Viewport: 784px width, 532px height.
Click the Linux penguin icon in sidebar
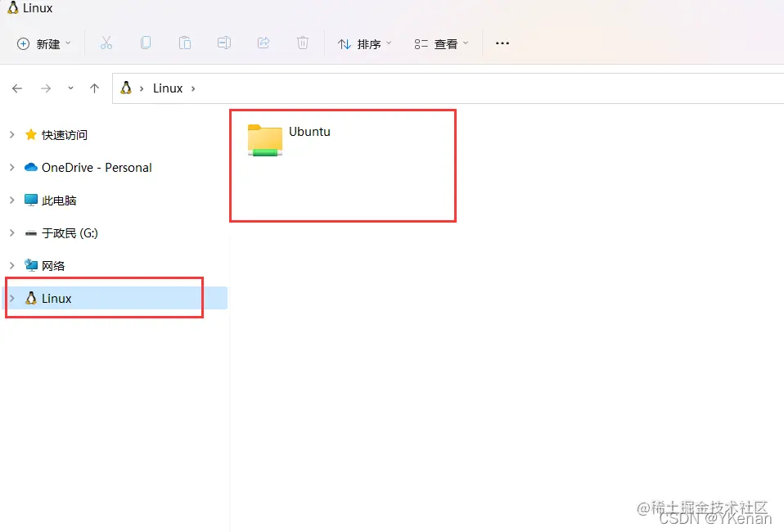click(31, 299)
